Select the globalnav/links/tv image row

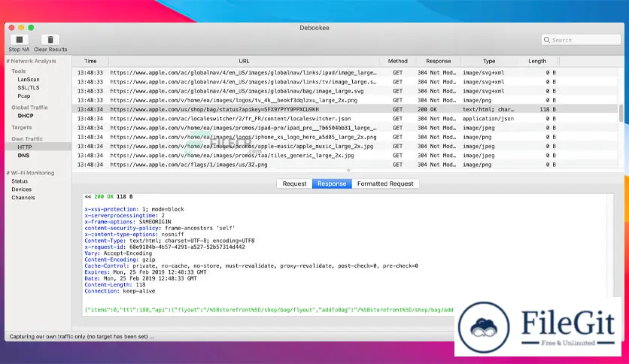click(345, 82)
